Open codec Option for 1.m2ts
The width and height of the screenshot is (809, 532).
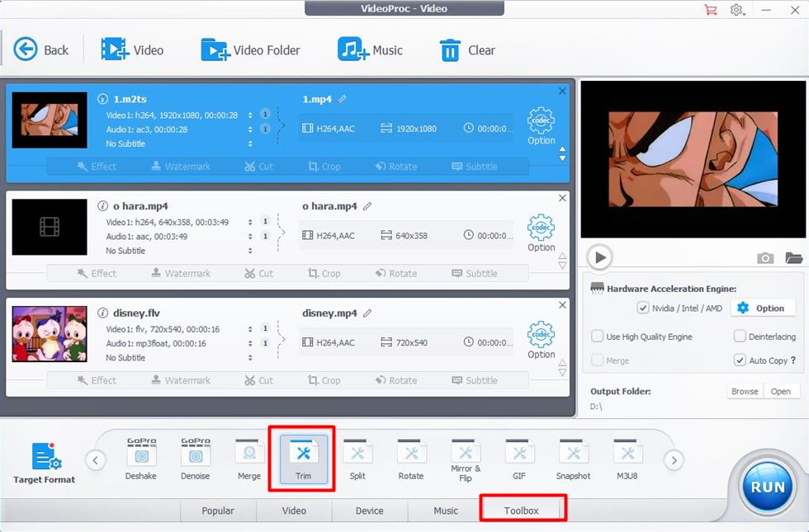coord(541,125)
